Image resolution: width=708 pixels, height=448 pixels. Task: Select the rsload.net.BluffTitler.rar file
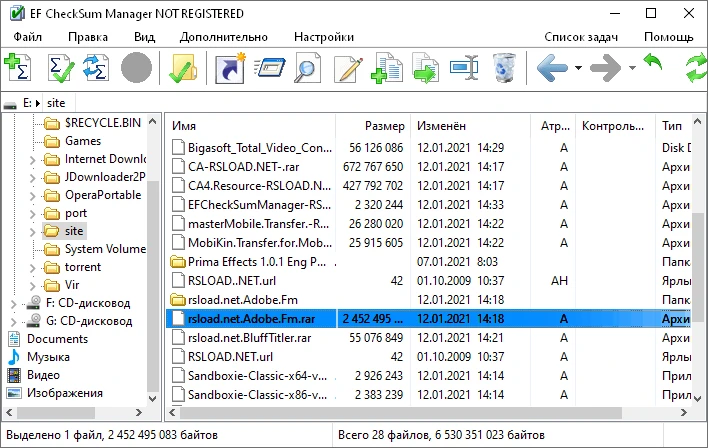click(249, 338)
